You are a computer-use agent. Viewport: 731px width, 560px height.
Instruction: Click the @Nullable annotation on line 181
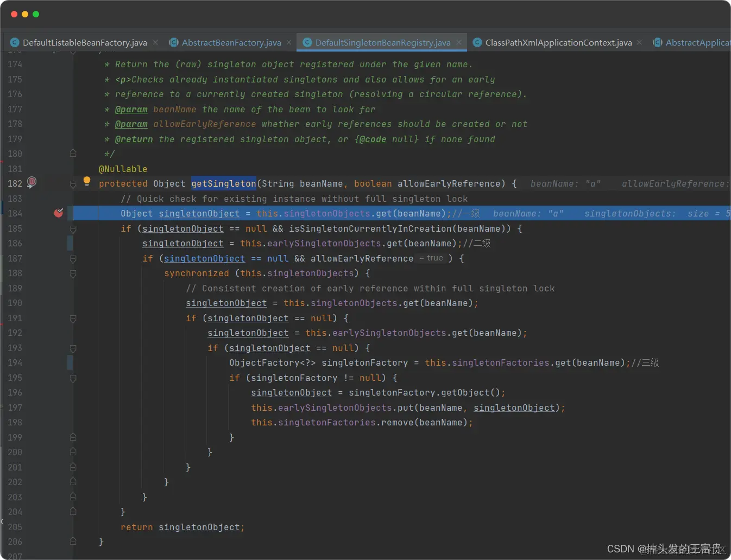123,169
